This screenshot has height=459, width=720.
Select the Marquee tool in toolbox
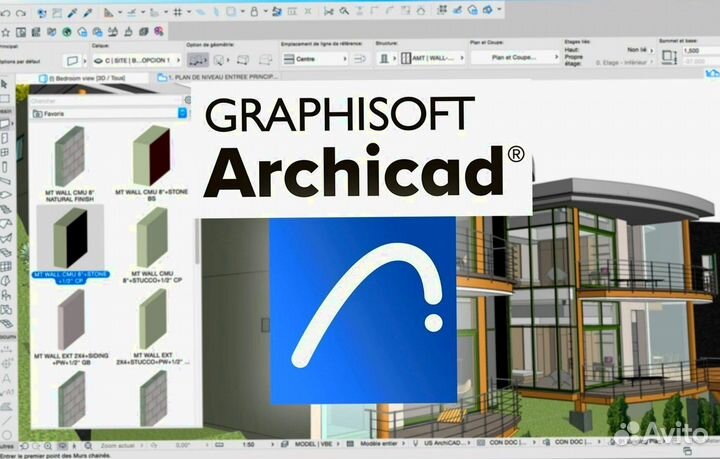tap(5, 98)
